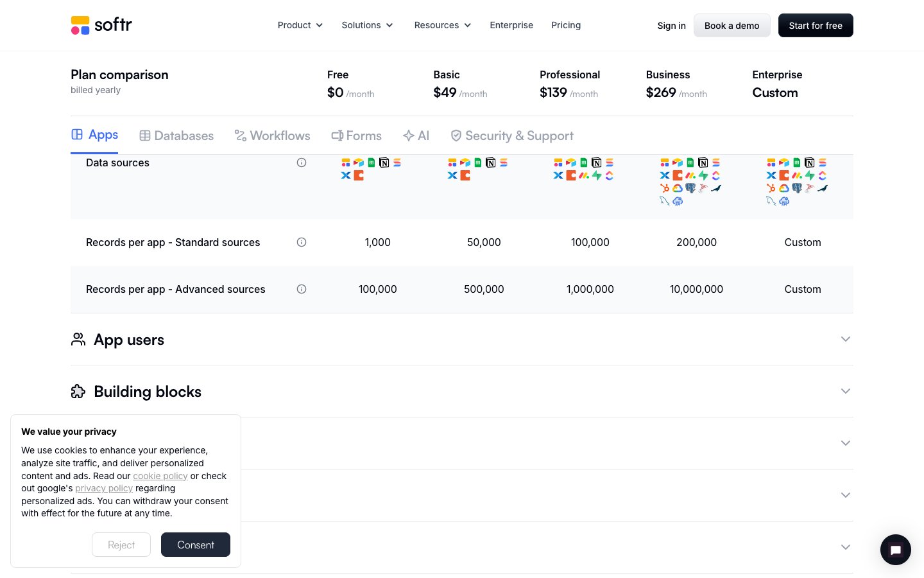Click the Data sources info icon
The image size is (924, 578).
[x=302, y=162]
